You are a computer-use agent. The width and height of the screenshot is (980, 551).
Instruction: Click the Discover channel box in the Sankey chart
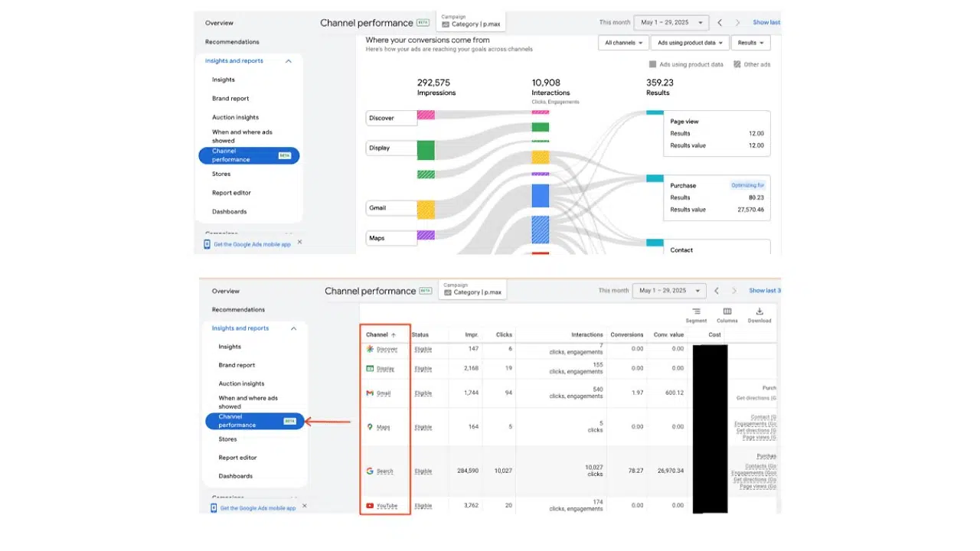coord(391,118)
